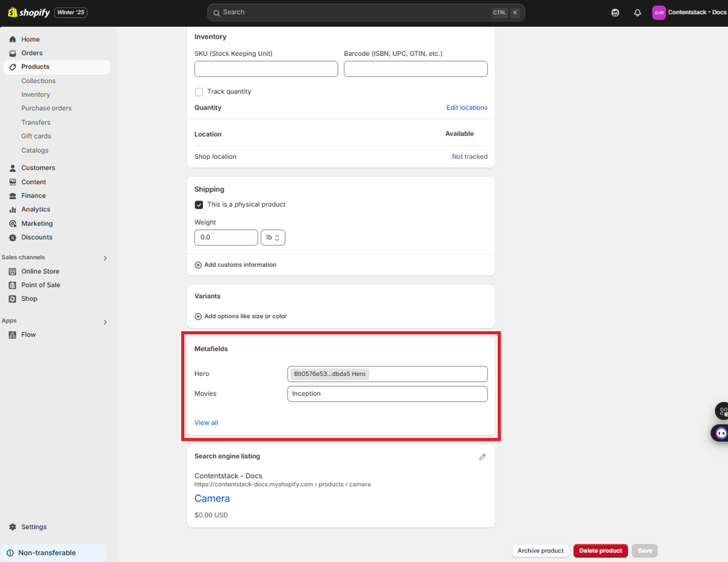Click the Blt0576e53...dbda5 Hero reference chip
The width and height of the screenshot is (728, 562).
[329, 374]
